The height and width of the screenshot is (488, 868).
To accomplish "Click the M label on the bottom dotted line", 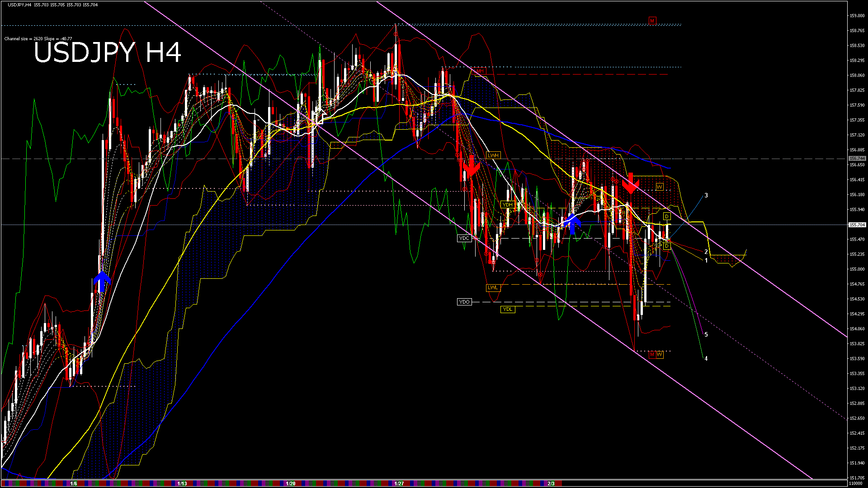I will coord(652,355).
